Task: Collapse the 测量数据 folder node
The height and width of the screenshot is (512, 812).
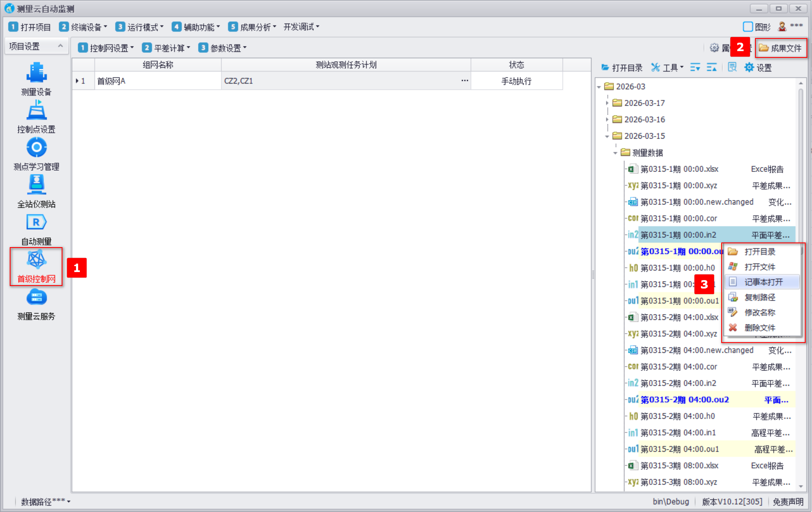Action: (x=615, y=153)
